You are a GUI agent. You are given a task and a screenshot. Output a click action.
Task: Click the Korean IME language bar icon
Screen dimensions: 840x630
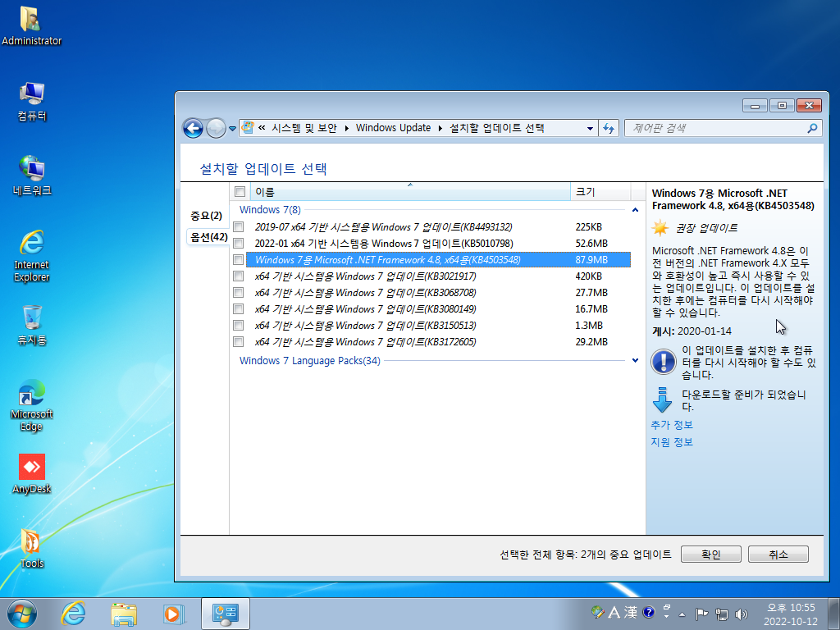pyautogui.click(x=597, y=612)
